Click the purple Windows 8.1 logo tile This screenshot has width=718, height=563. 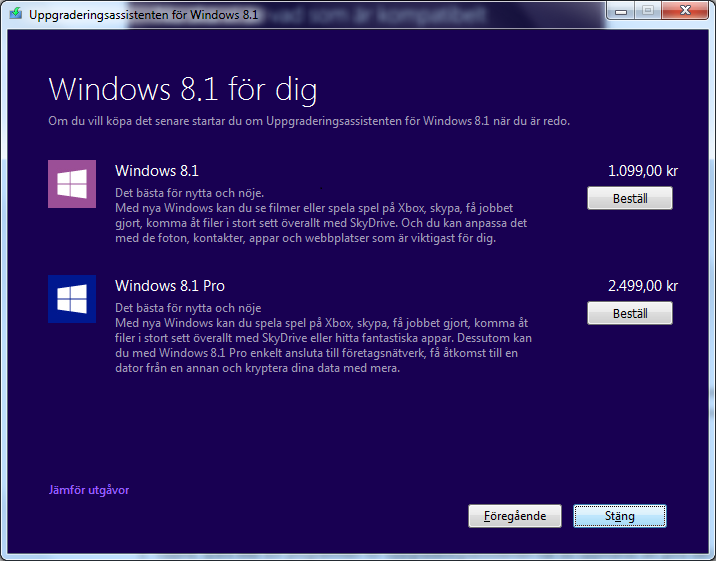tap(72, 184)
